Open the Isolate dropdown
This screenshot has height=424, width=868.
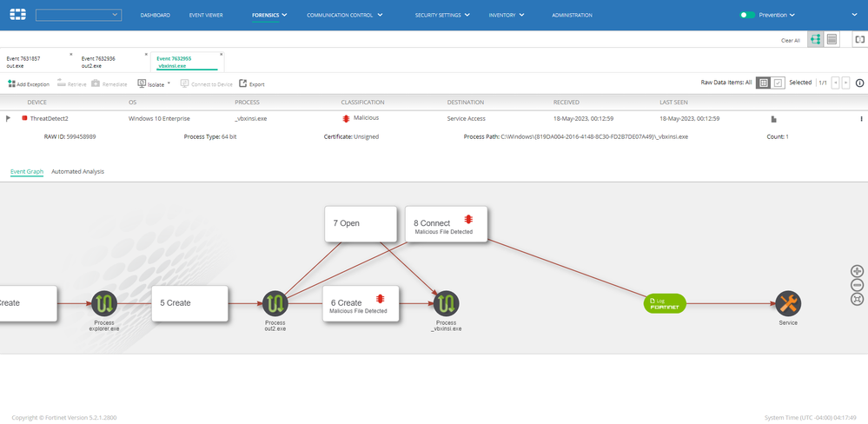point(154,84)
